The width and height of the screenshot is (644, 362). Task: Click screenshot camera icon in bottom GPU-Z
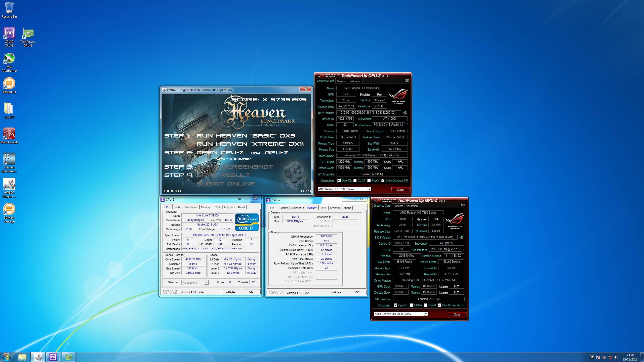coord(463,205)
